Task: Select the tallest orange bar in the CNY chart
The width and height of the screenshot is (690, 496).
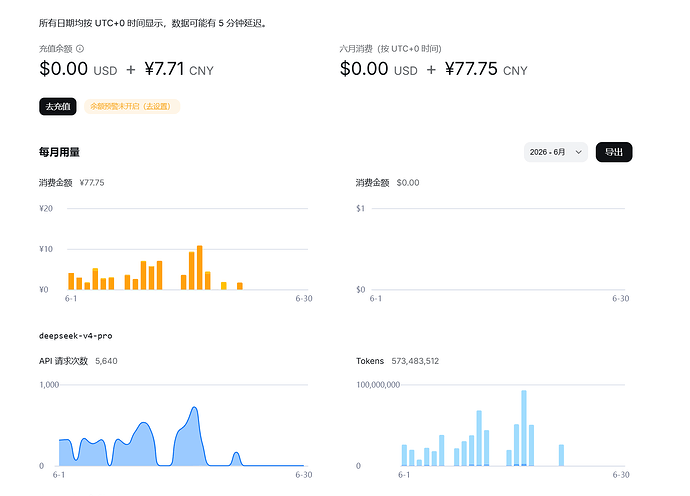Action: pos(200,268)
